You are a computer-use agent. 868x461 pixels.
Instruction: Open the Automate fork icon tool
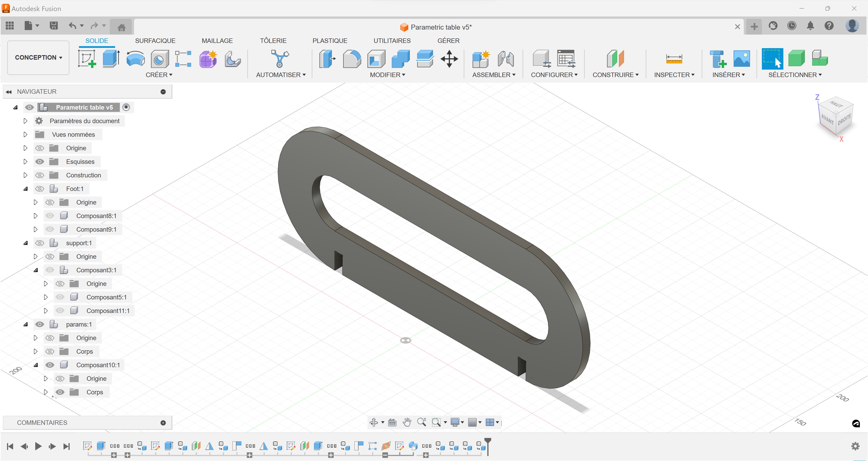[x=280, y=59]
